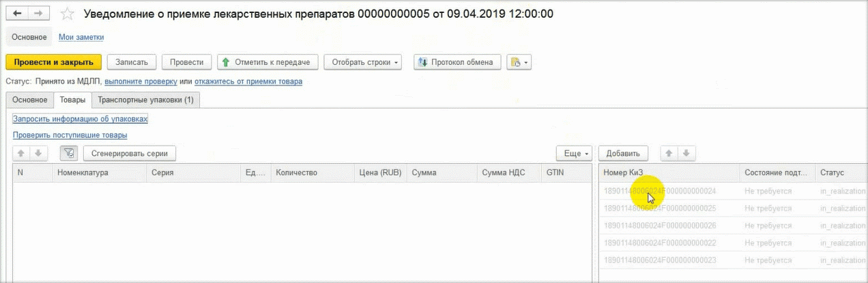Move goods row up in left table
Screen dimensions: 868x283
pyautogui.click(x=20, y=153)
